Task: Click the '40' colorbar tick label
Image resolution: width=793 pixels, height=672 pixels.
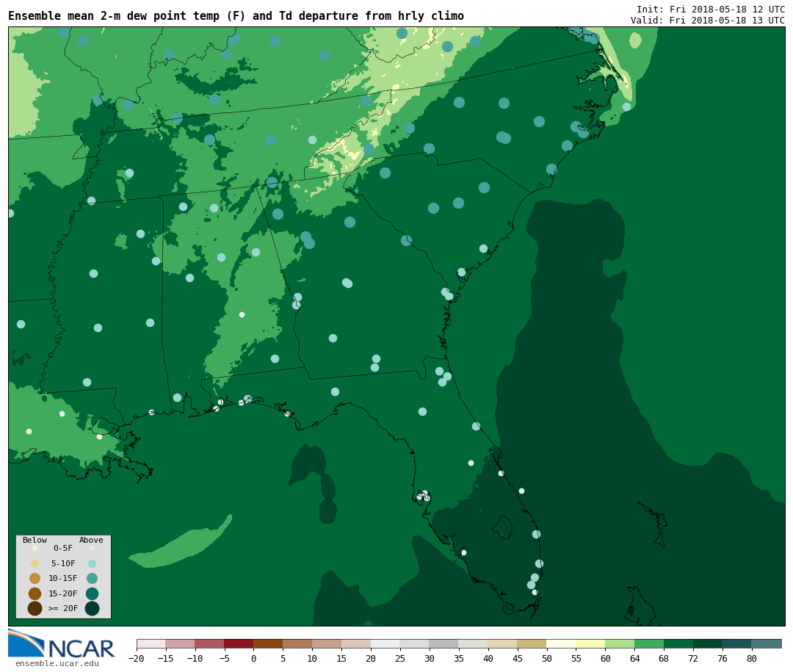Action: tap(488, 658)
